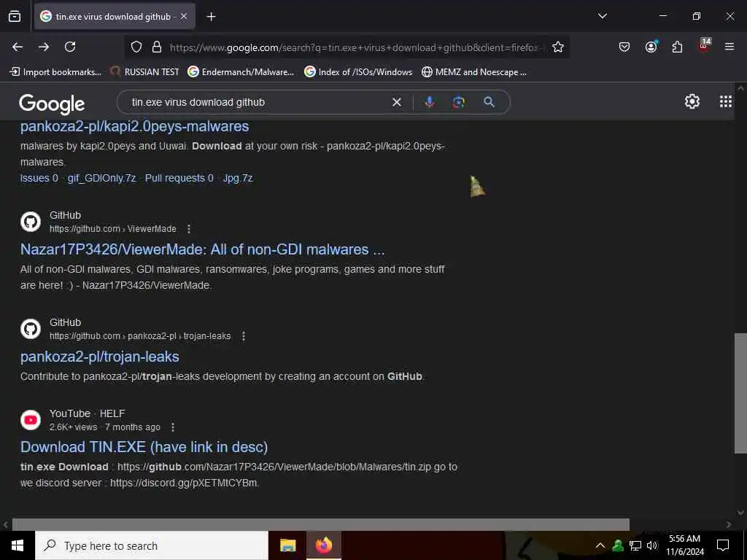Image resolution: width=747 pixels, height=560 pixels.
Task: Open the Jpg.7z sitelink
Action: coord(238,178)
